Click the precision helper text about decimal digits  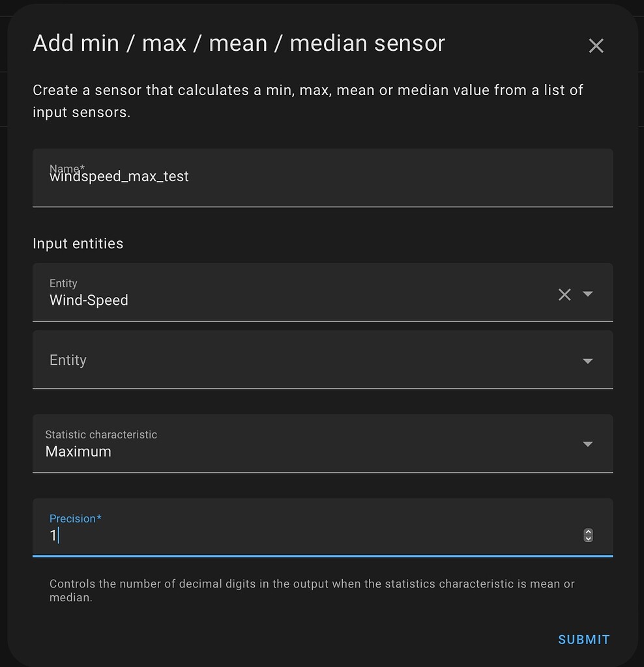point(312,590)
